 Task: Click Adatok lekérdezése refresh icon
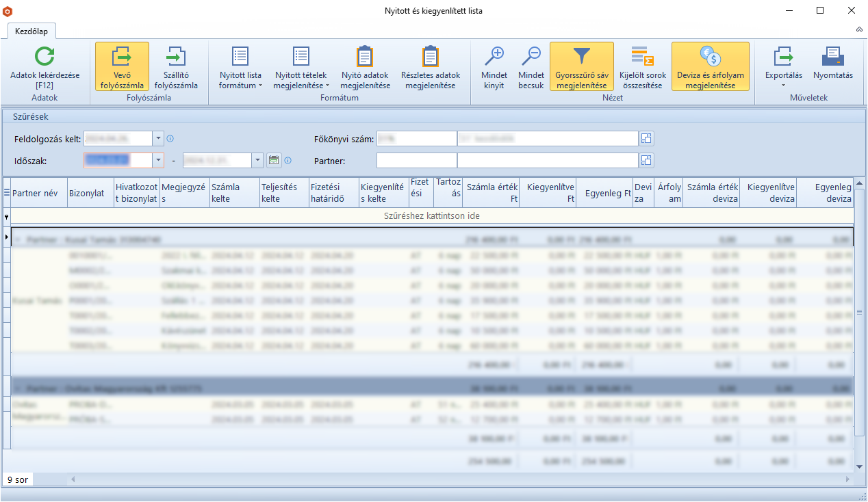[x=44, y=56]
